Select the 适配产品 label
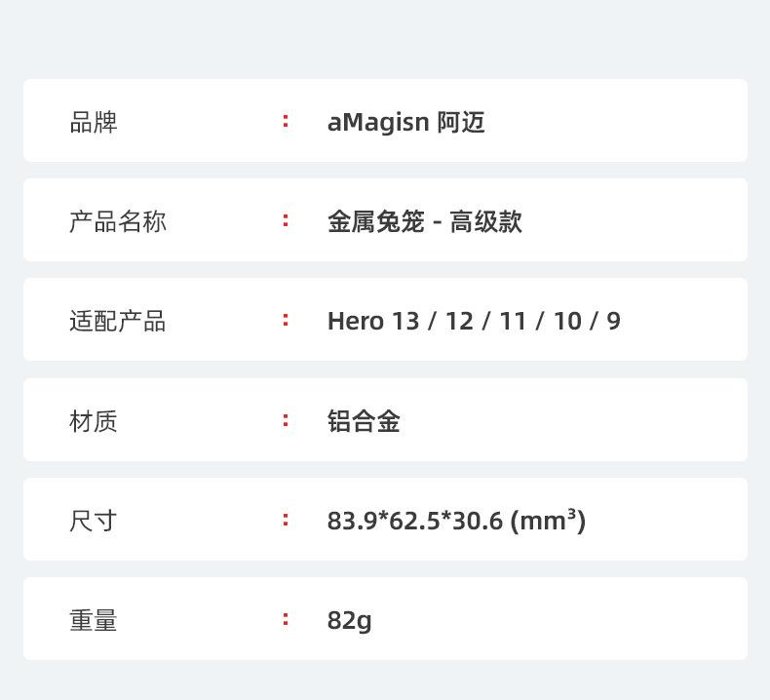The width and height of the screenshot is (770, 700). [x=118, y=322]
